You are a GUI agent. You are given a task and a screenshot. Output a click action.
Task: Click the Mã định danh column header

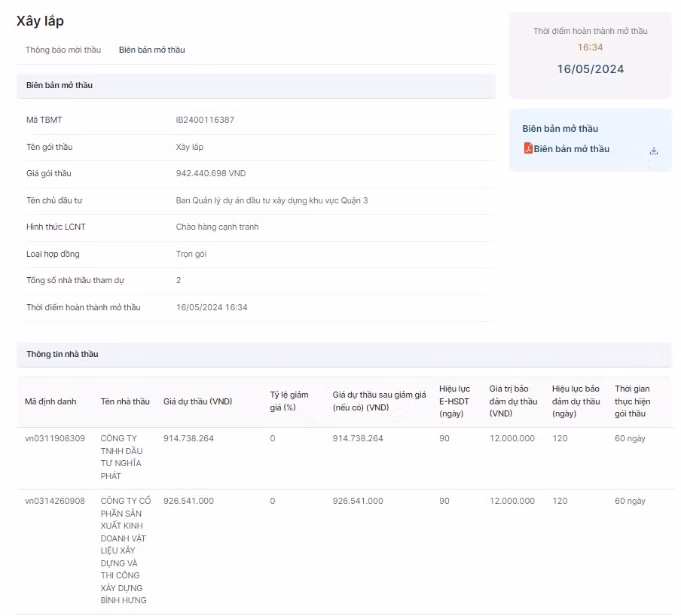(50, 401)
